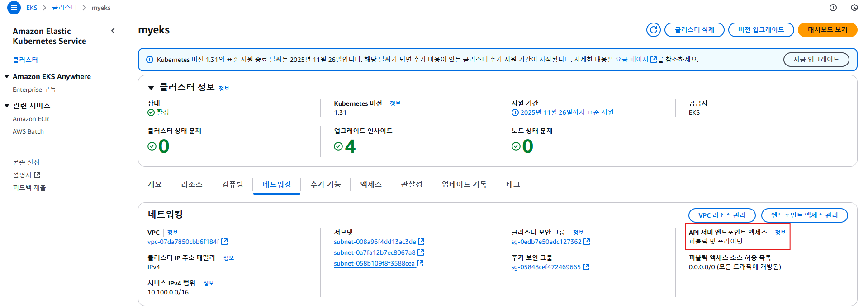Click the info icon in the blue banner
Screen dimensions: 868x308
pos(150,60)
